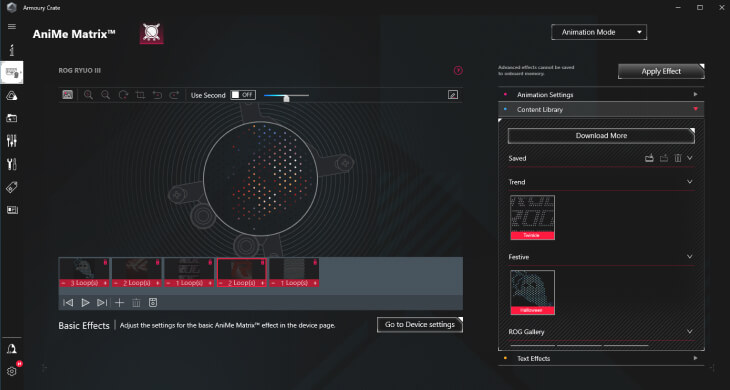Play the animation timeline
Image resolution: width=730 pixels, height=390 pixels.
click(x=85, y=303)
